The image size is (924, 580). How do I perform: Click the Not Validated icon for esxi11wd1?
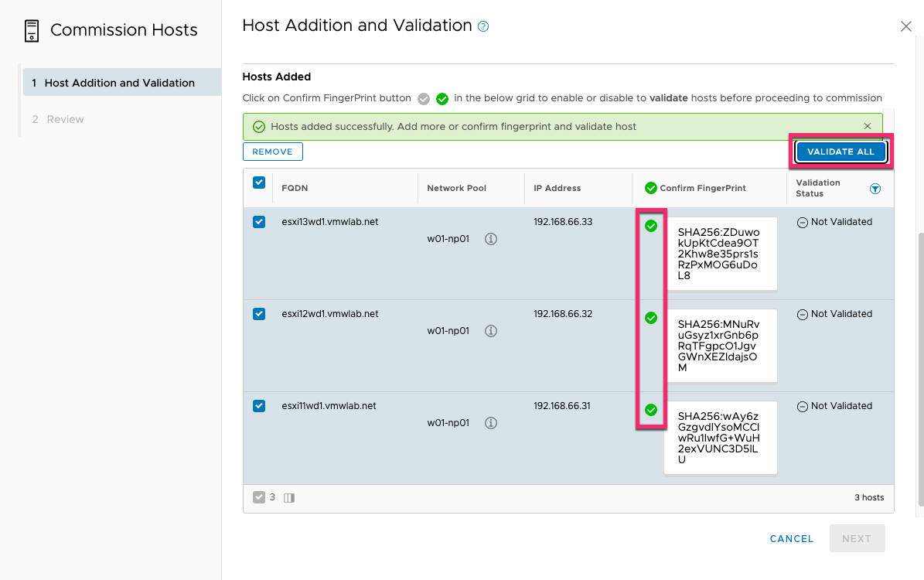802,407
